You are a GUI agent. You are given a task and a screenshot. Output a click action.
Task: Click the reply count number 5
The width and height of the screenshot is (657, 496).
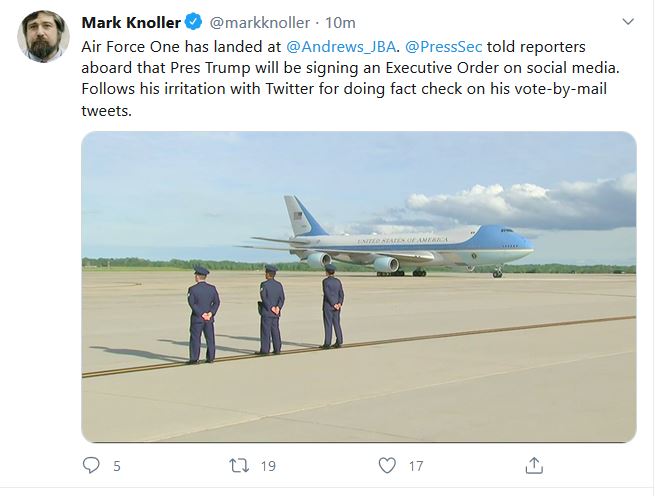coord(117,465)
